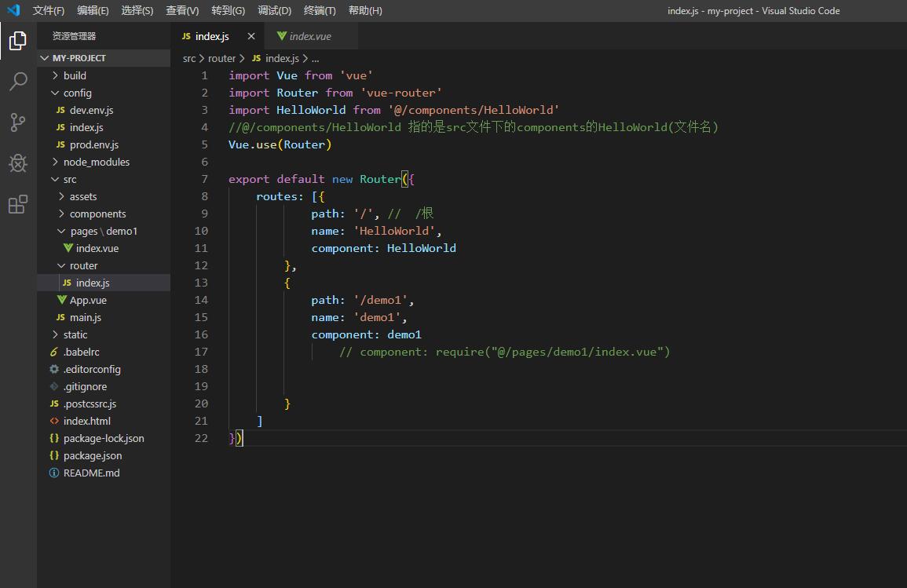Open the Source Control view icon
The image size is (907, 588).
(x=18, y=122)
